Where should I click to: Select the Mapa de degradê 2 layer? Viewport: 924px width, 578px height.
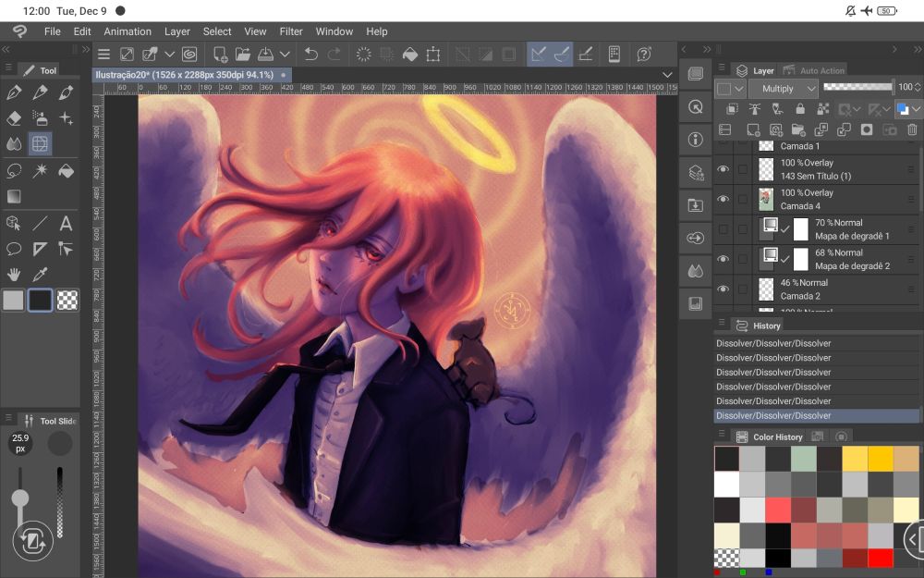(x=850, y=259)
